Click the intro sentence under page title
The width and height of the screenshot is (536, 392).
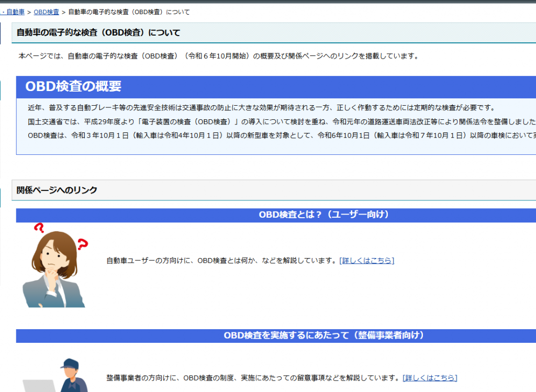click(x=219, y=56)
